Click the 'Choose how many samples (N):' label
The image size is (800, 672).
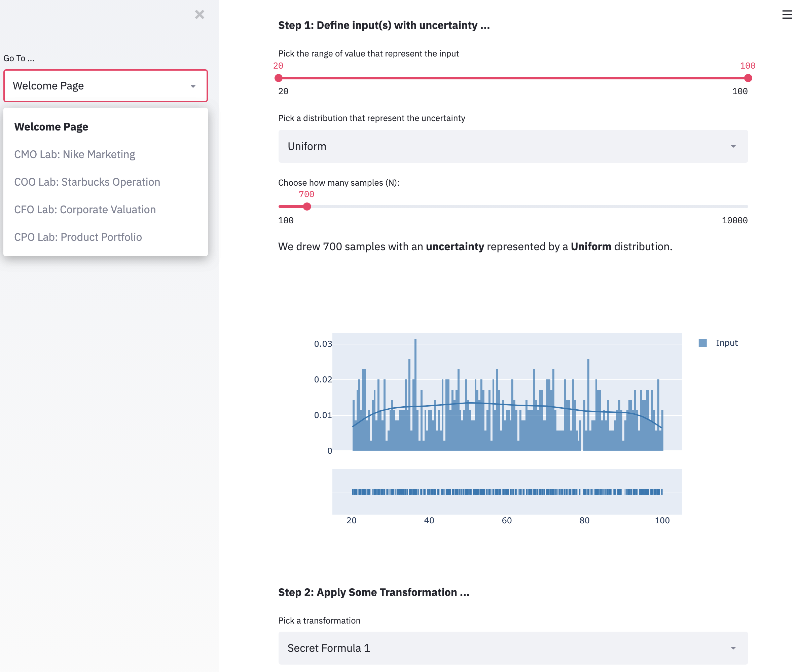[339, 183]
